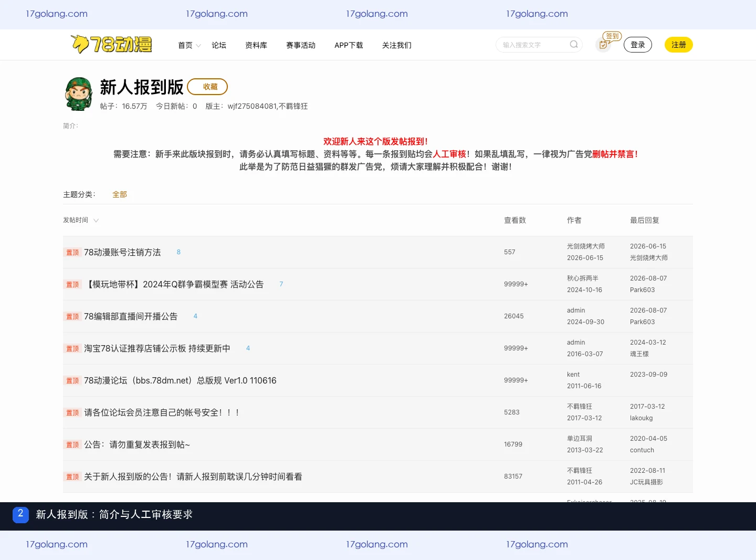756x560 pixels.
Task: Expand the 首页 dropdown arrow
Action: 198,46
